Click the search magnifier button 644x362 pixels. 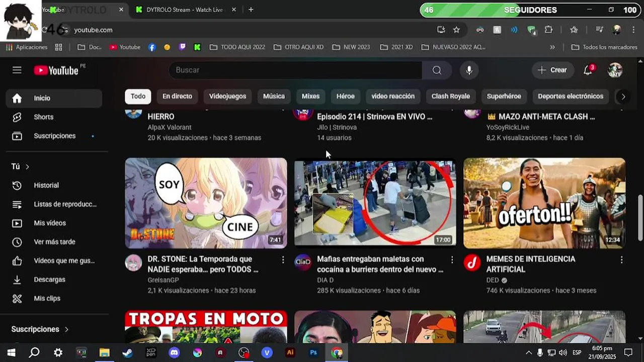[437, 70]
